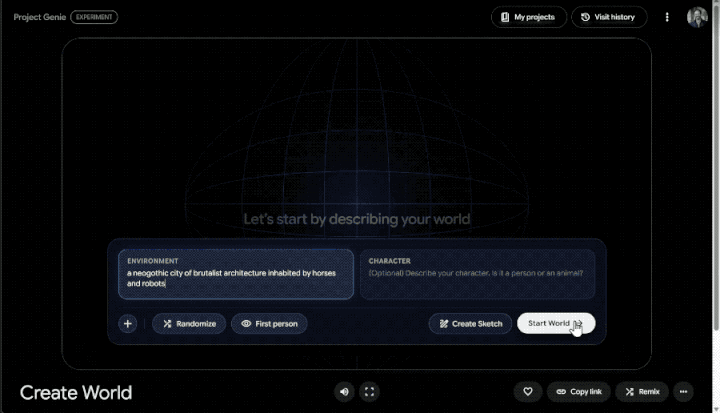Mute the sound with speaker icon
The image size is (720, 413).
pos(344,392)
